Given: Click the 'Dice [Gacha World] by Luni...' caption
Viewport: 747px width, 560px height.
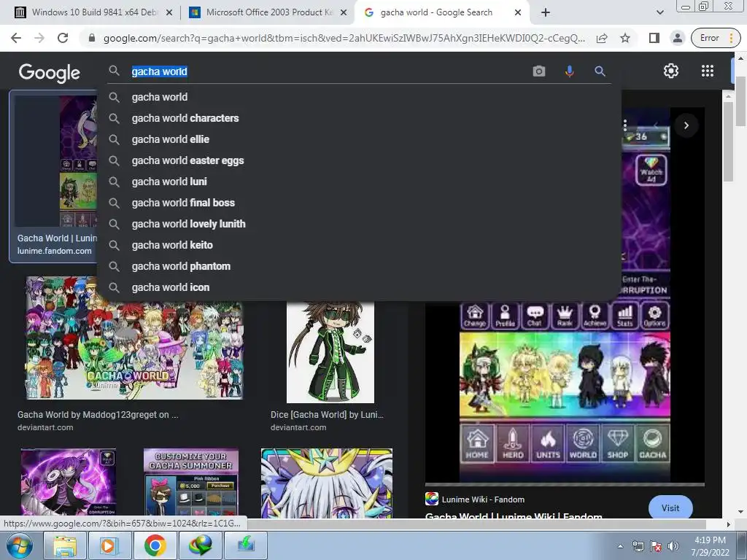Looking at the screenshot, I should coord(327,415).
